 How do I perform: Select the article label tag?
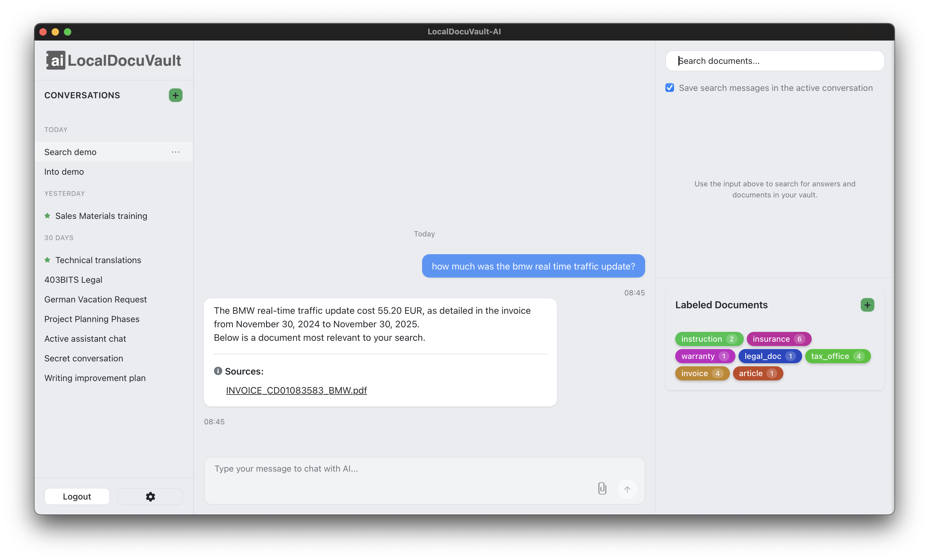pos(758,373)
